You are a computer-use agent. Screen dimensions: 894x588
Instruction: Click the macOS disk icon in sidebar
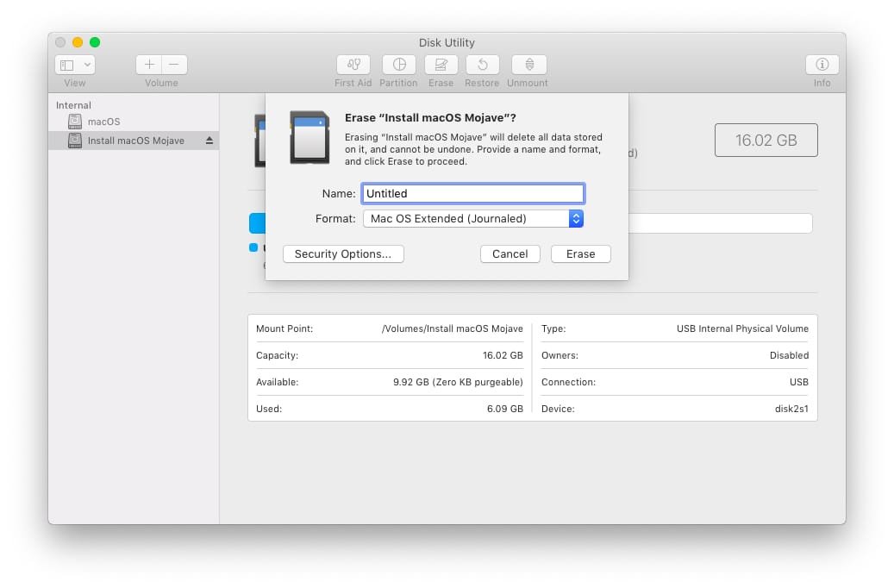pyautogui.click(x=75, y=122)
